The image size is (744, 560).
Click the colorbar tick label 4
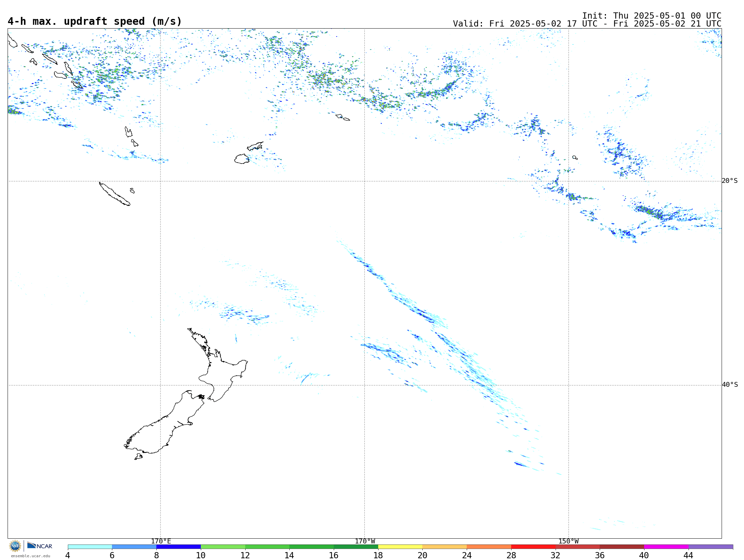pos(68,555)
